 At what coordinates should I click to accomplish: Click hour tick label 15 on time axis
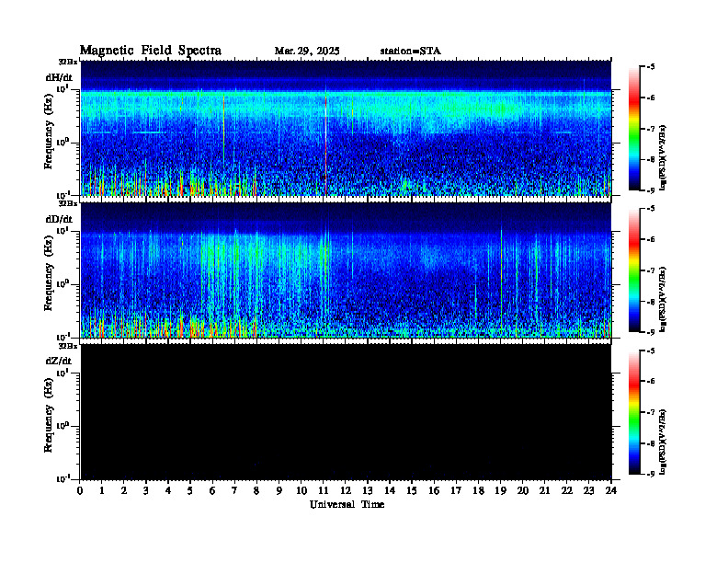tap(413, 491)
